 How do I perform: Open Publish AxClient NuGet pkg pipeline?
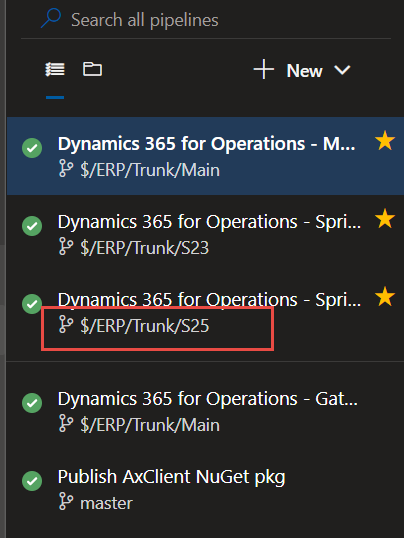click(172, 477)
